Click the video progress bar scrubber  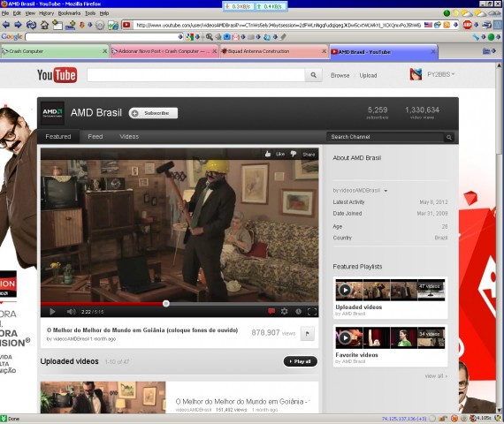166,304
